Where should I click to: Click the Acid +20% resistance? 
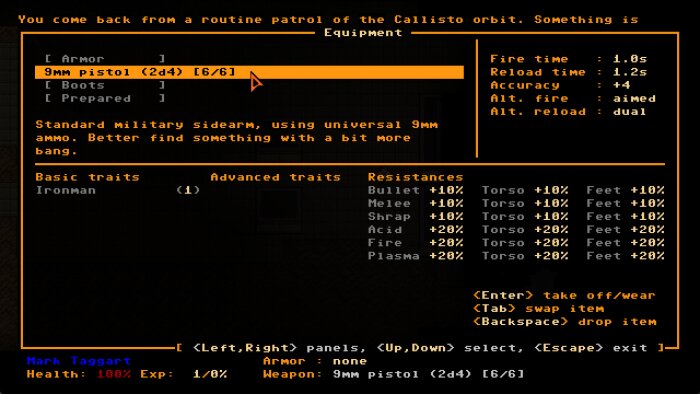pos(415,229)
